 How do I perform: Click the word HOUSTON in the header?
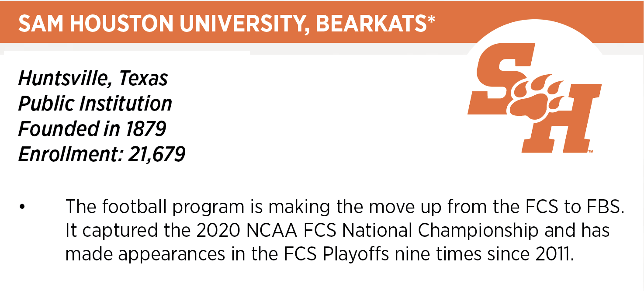tap(122, 25)
